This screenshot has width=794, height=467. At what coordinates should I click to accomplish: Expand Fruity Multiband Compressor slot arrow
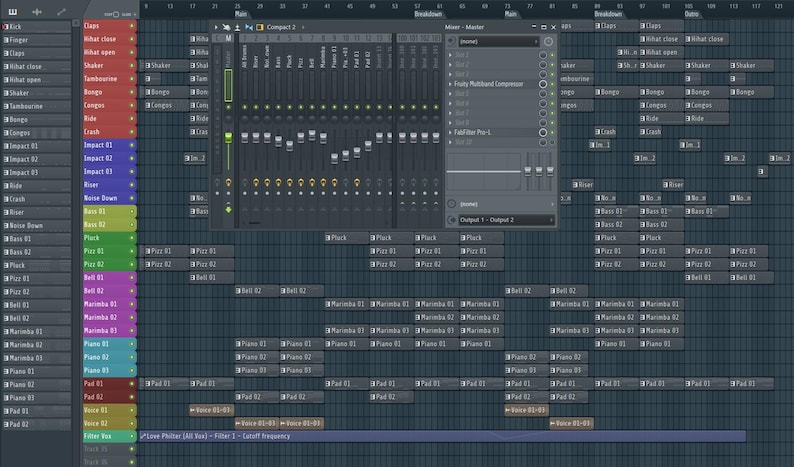pos(450,84)
